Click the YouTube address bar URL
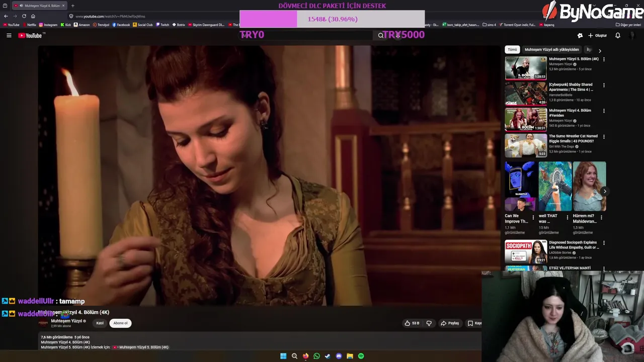 110,16
